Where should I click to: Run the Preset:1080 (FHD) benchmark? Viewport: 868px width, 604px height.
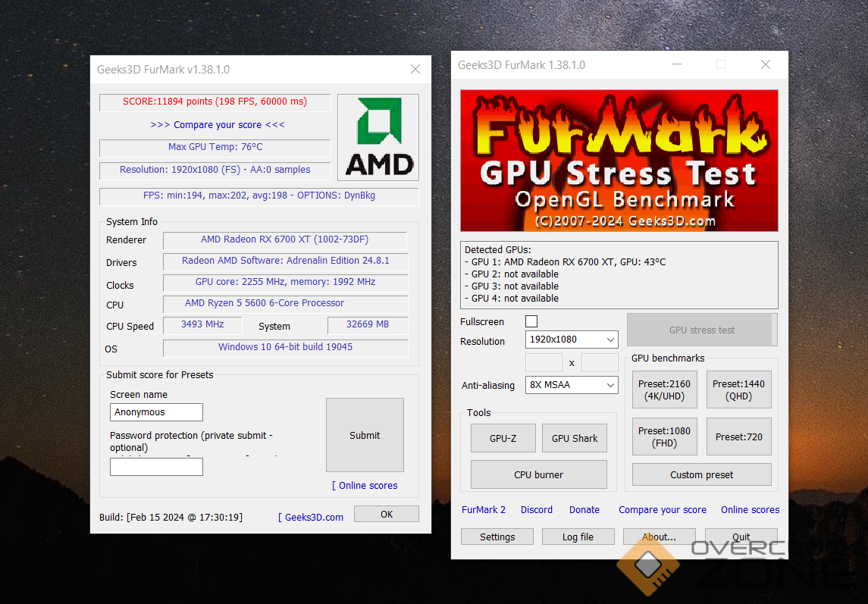point(664,437)
